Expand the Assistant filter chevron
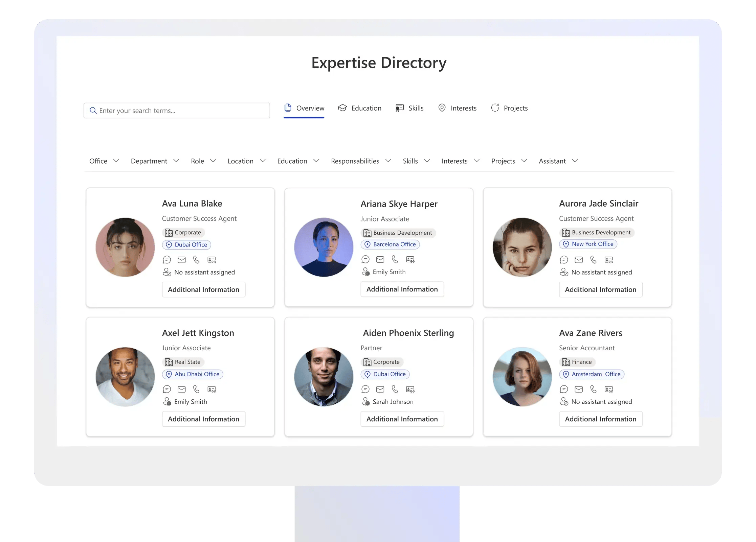756x542 pixels. coord(575,161)
